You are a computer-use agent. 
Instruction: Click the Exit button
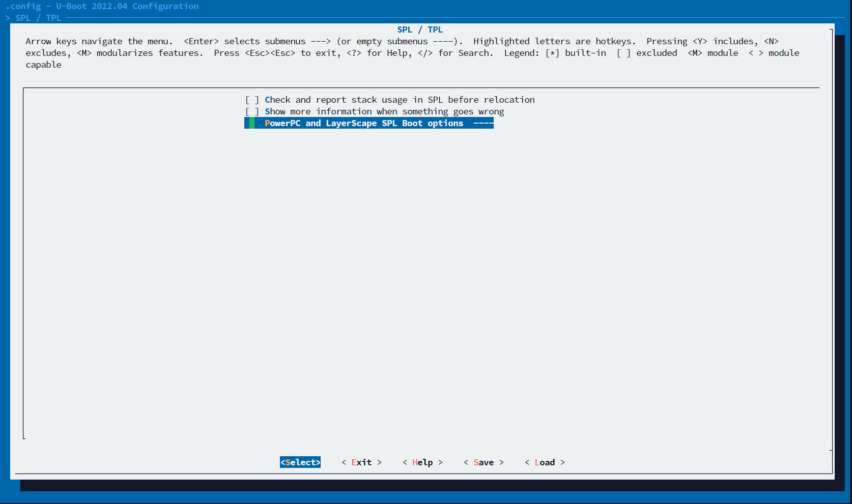361,462
